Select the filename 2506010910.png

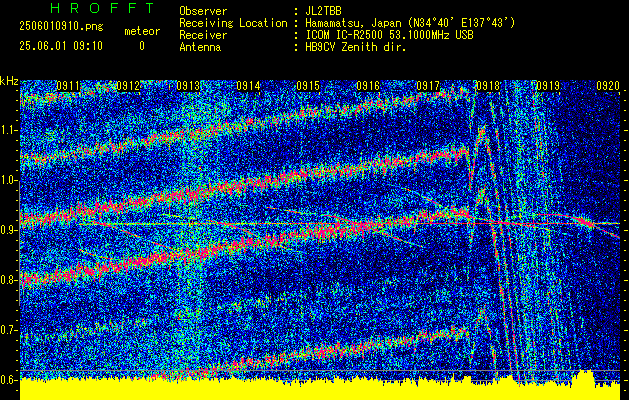[x=61, y=27]
